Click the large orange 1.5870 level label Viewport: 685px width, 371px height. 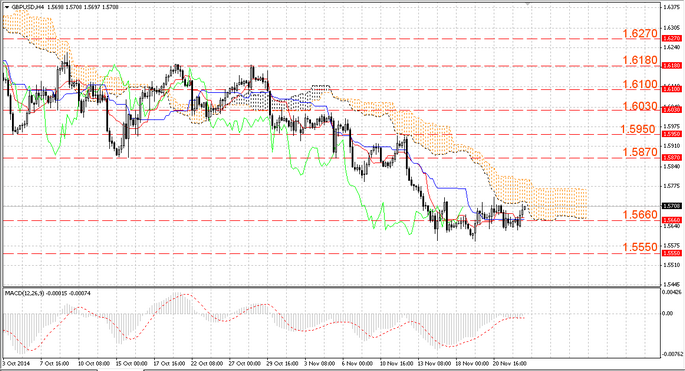click(640, 153)
